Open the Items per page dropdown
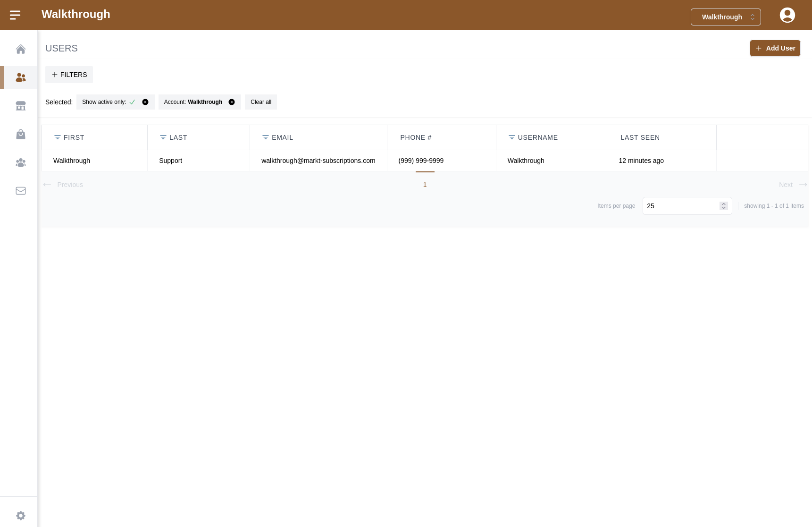This screenshot has width=812, height=527. click(x=686, y=206)
